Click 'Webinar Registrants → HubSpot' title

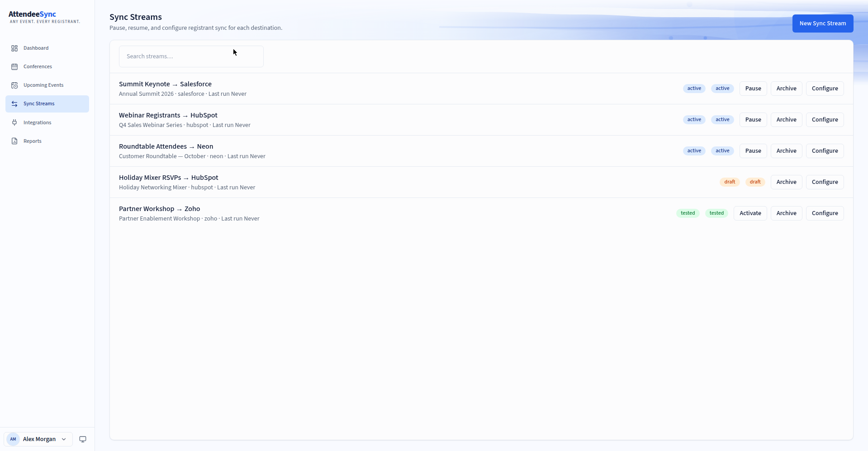(x=168, y=115)
